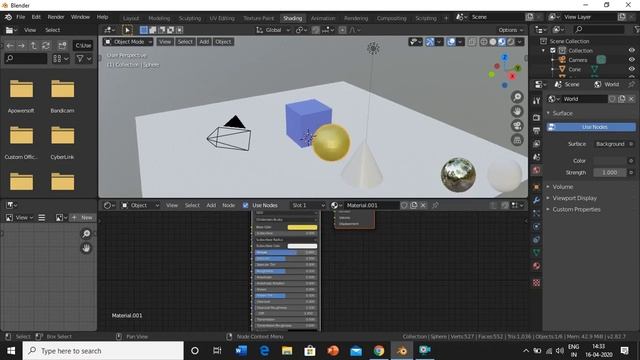The width and height of the screenshot is (640, 360).
Task: Open the Output properties tab
Action: [536, 131]
